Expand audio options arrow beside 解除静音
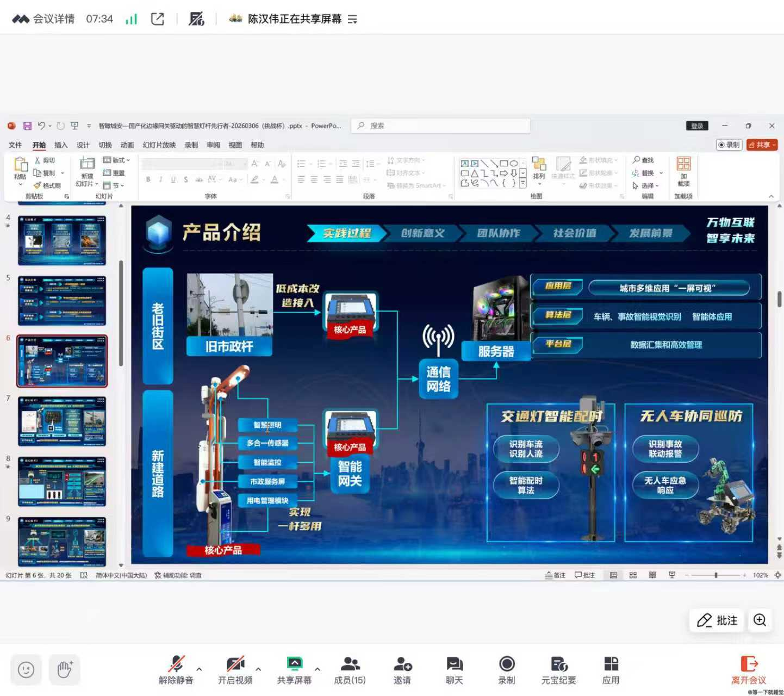Viewport: 784px width, 696px height. click(199, 669)
